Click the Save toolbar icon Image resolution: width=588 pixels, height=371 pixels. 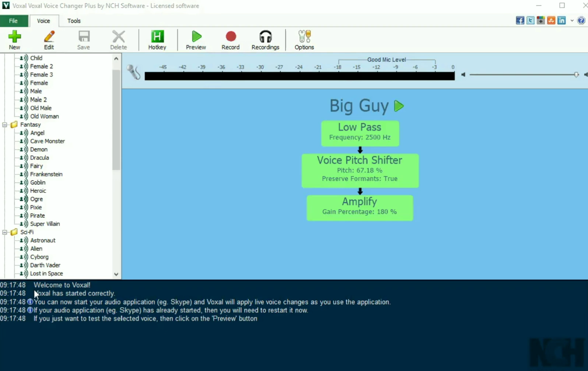(83, 40)
